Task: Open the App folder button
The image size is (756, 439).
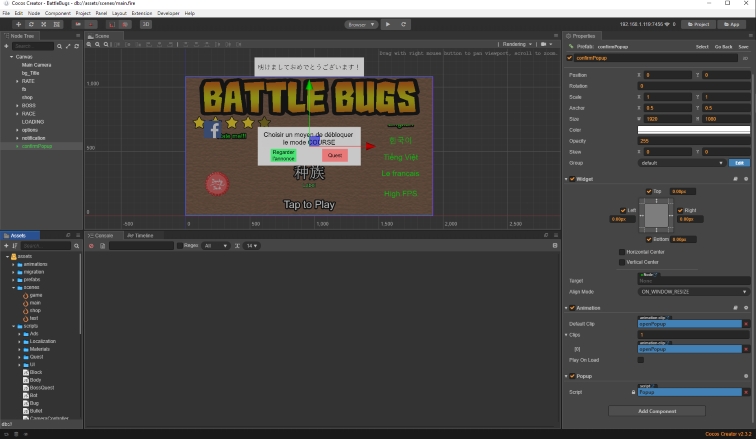Action: (731, 24)
